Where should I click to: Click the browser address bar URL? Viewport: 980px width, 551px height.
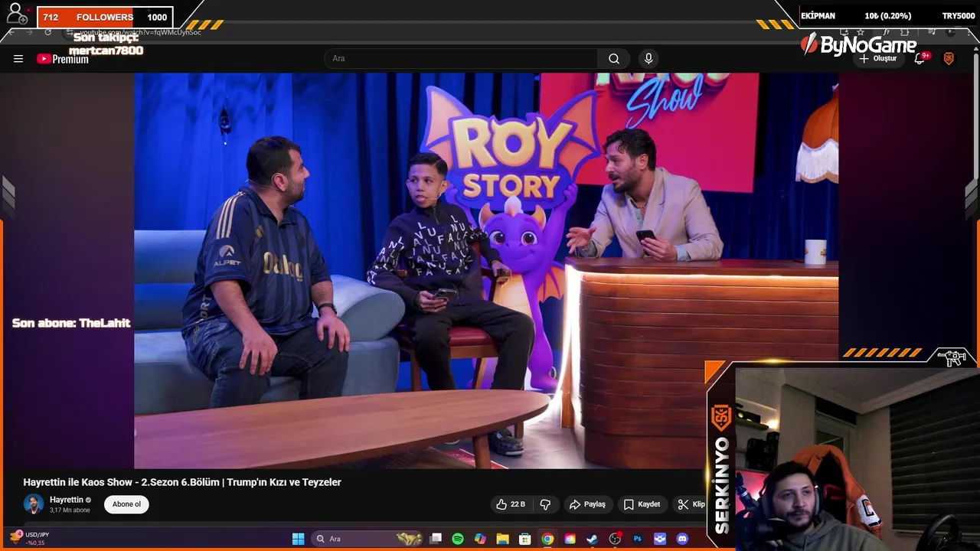click(x=142, y=32)
